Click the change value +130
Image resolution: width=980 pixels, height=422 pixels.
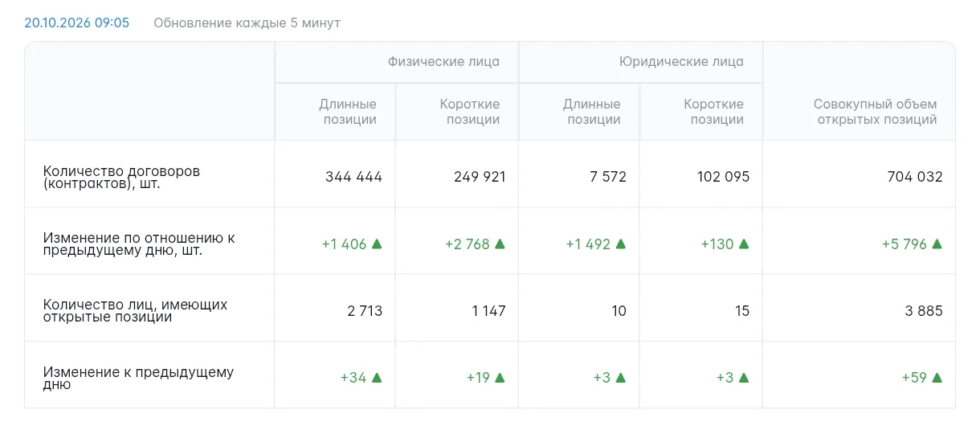[x=717, y=244]
